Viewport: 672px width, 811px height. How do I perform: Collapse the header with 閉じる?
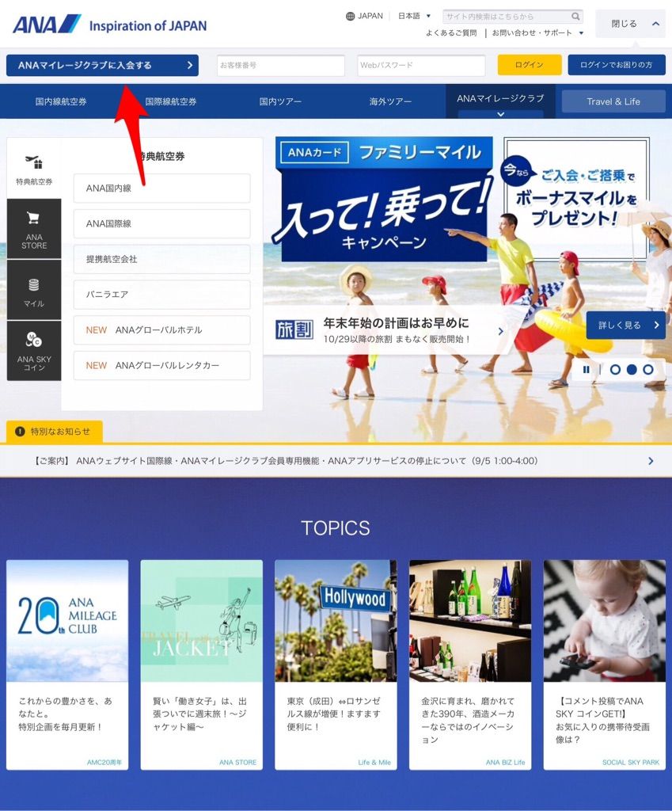(630, 24)
